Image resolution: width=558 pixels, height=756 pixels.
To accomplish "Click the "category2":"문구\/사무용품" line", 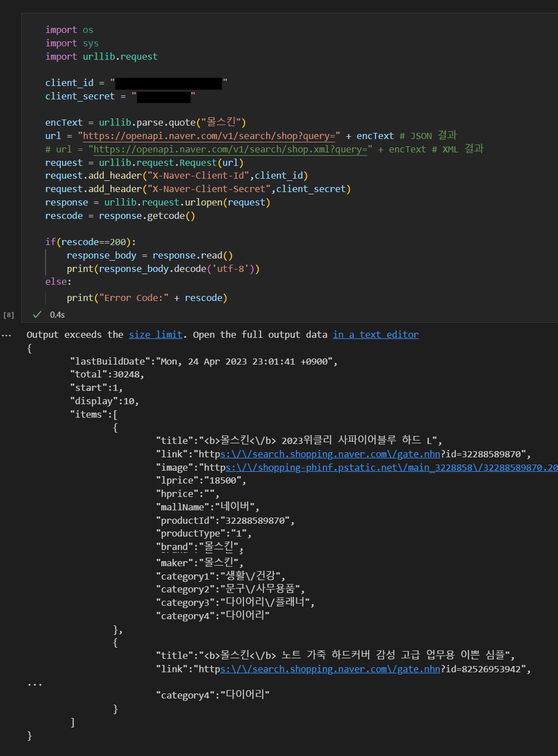I will (x=230, y=588).
